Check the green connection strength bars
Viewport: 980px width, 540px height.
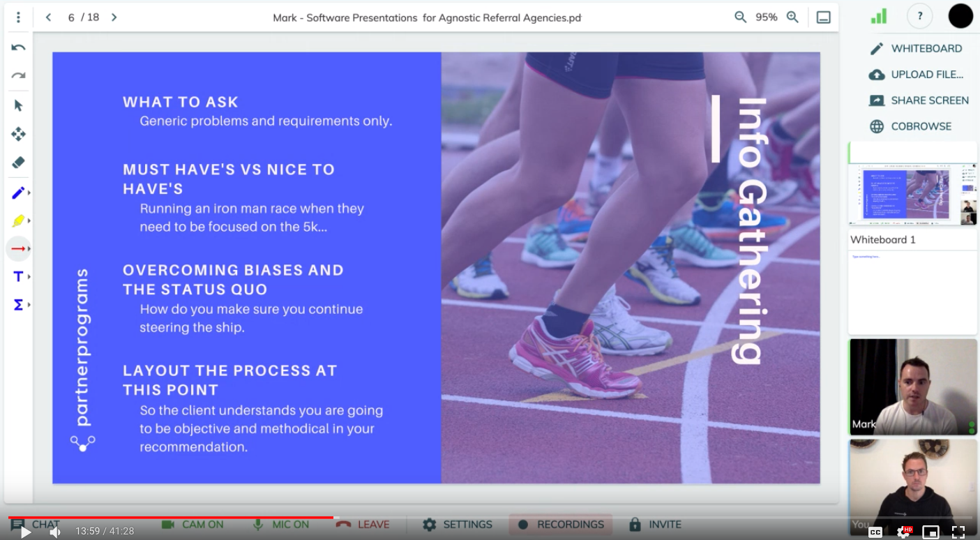879,16
